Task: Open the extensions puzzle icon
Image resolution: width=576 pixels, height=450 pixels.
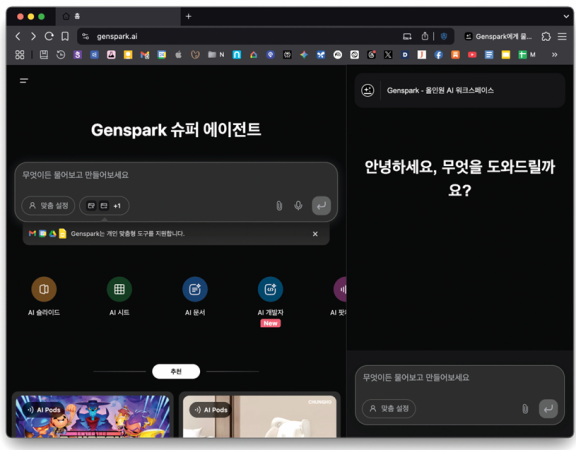Action: 546,36
